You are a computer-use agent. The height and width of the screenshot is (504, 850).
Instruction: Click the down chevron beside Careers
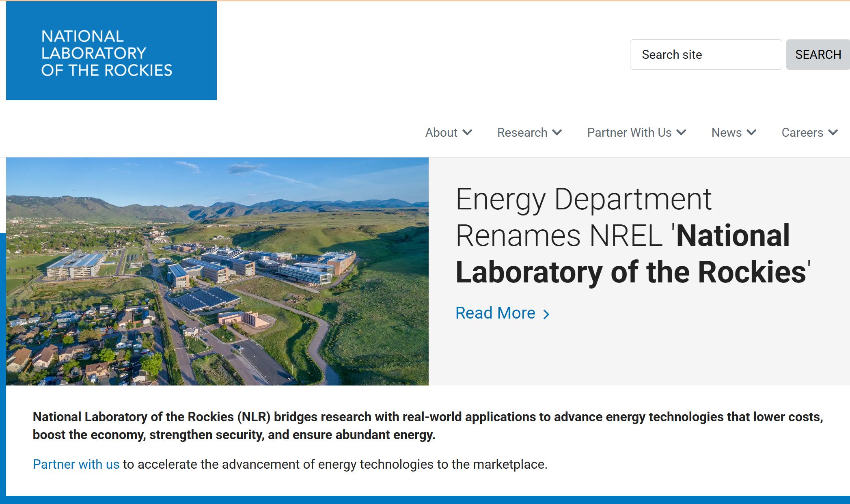(833, 132)
